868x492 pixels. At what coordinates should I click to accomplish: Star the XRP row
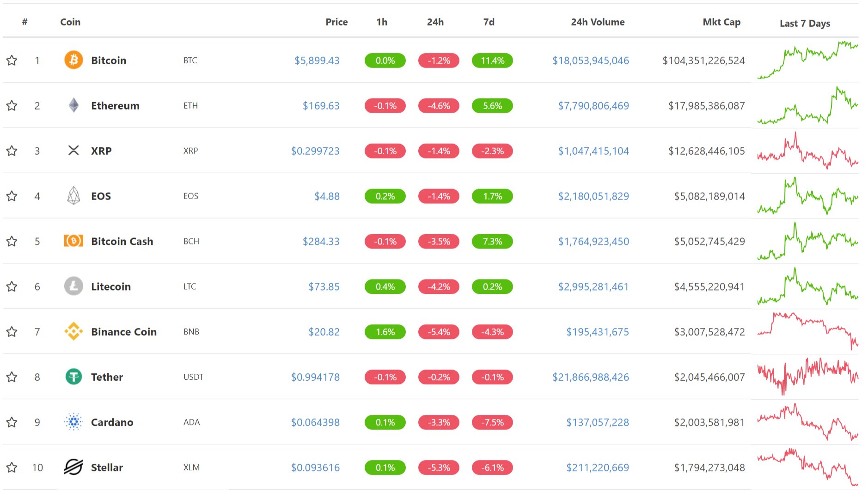[12, 151]
